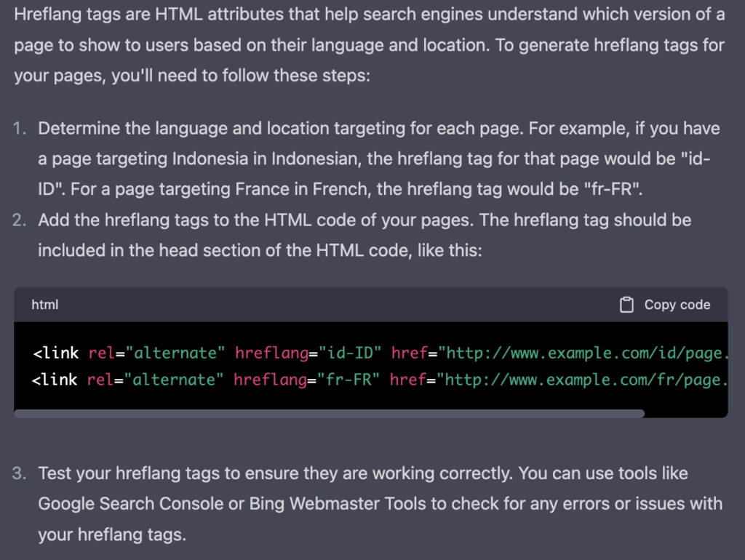Click the empty scrollbar track right end

685,414
